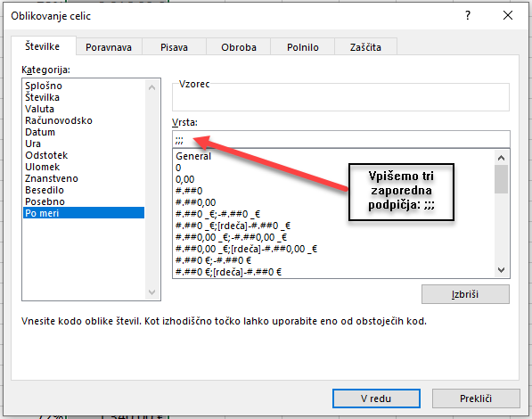Viewport: 532px width, 419px height.
Task: Open the Pisava tab
Action: coord(174,47)
